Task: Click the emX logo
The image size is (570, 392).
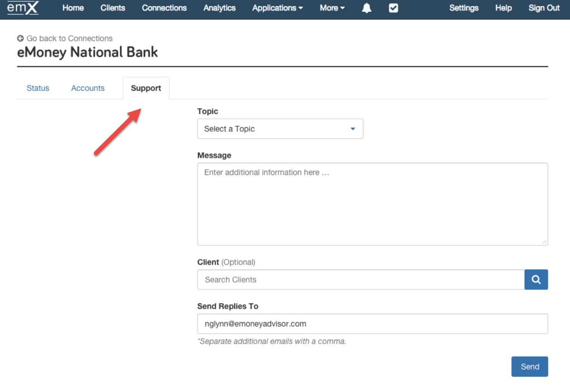Action: (x=23, y=8)
